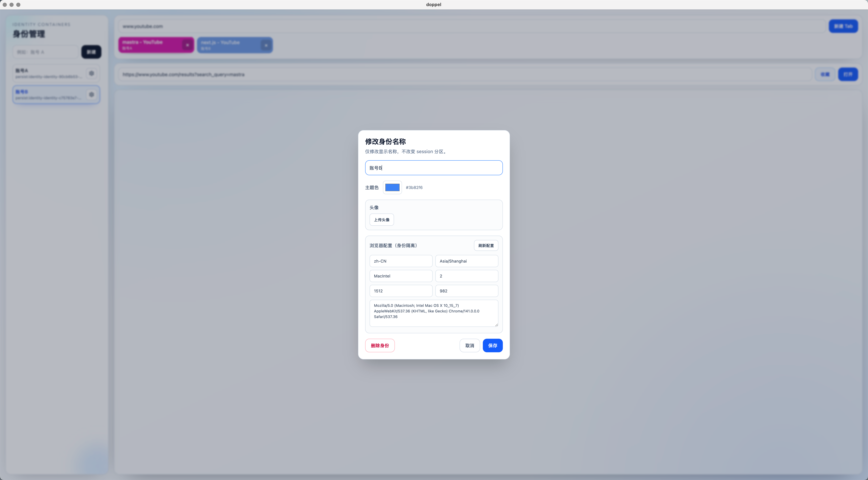Click the zh-CN language field
This screenshot has height=480, width=868.
[401, 261]
